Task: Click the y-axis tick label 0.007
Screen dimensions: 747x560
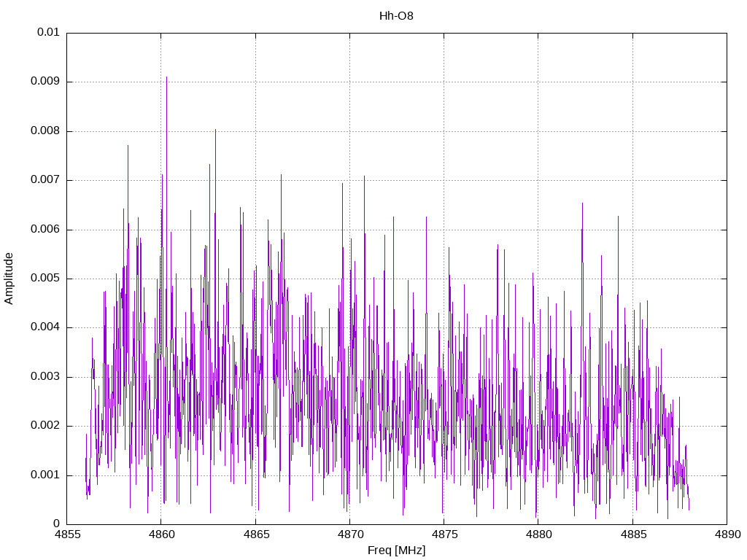Action: tap(44, 180)
